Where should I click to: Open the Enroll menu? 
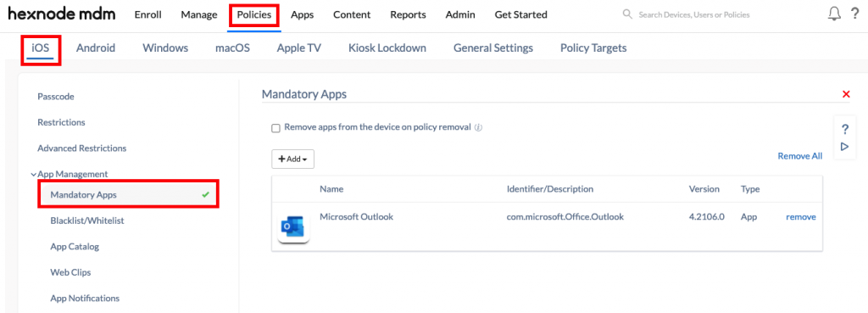coord(147,15)
